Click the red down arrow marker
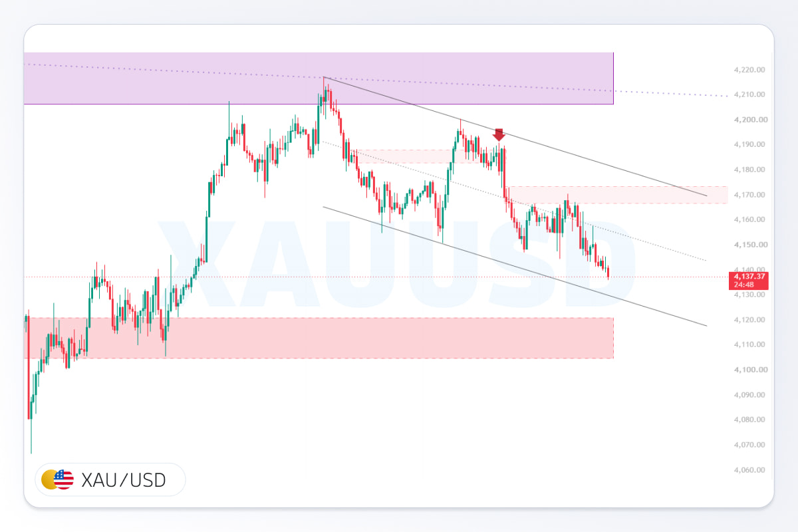 (x=499, y=135)
